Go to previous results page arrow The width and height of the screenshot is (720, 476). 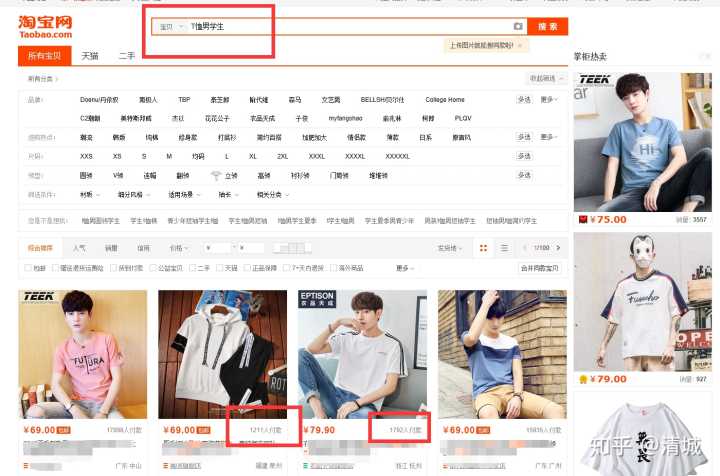524,248
